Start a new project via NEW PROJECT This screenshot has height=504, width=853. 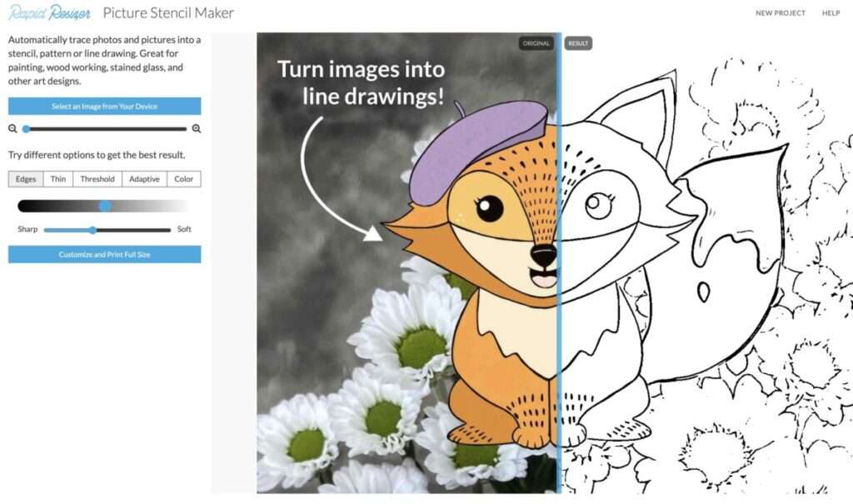781,13
